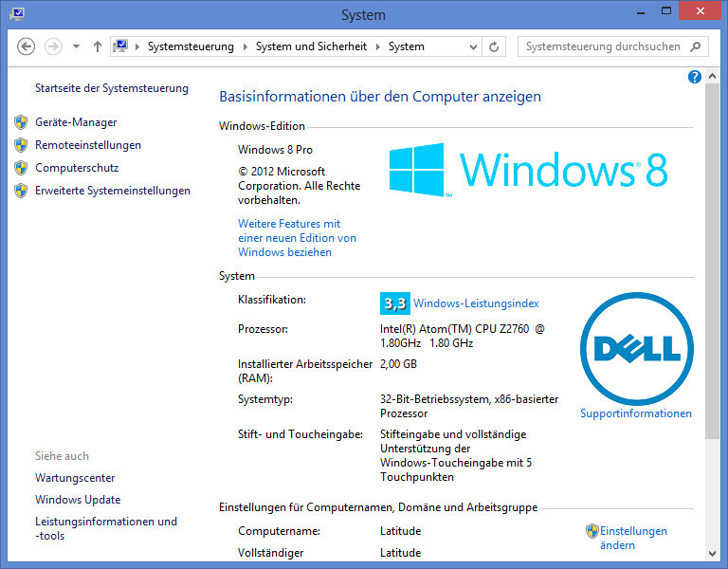This screenshot has width=728, height=569.
Task: Open the recent locations dropdown arrow
Action: (x=76, y=46)
